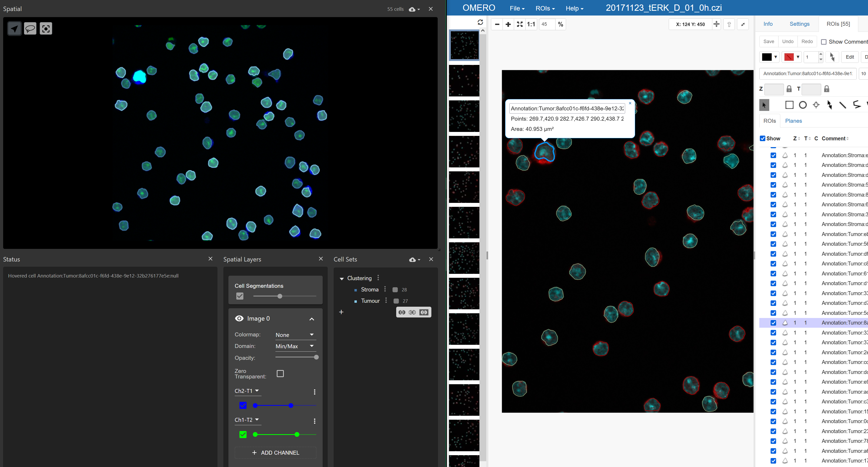Click ADD CHANNEL button
The width and height of the screenshot is (868, 467).
(x=275, y=453)
